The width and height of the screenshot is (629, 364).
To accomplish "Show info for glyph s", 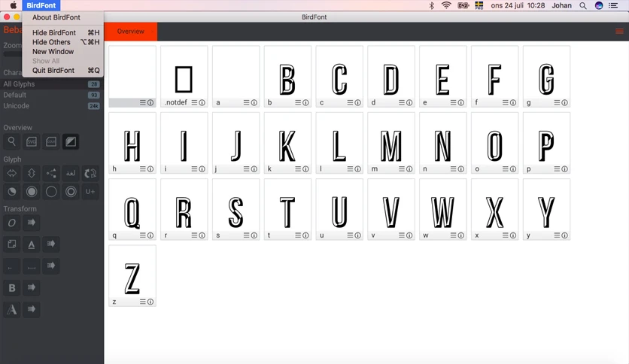I will click(x=254, y=235).
